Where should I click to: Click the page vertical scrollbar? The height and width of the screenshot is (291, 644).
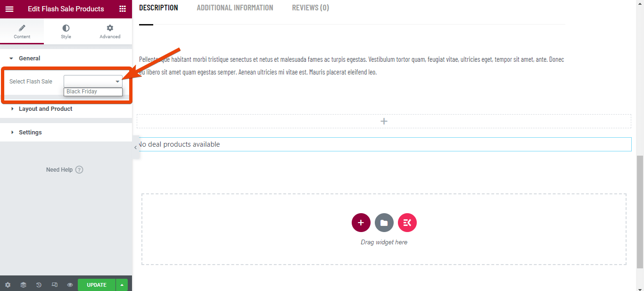(640, 212)
